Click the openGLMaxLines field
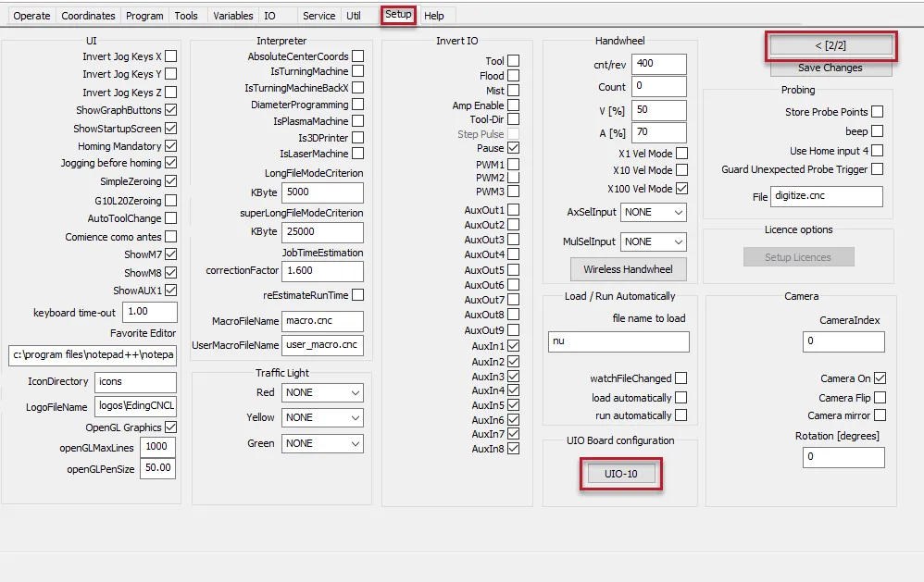Screen dimensions: 924x582 (x=158, y=447)
